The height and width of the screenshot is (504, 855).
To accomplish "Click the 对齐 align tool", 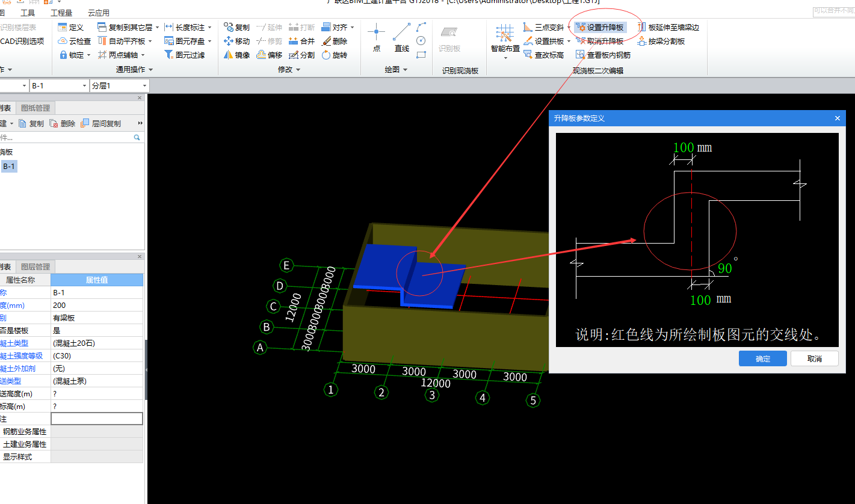I will (334, 27).
